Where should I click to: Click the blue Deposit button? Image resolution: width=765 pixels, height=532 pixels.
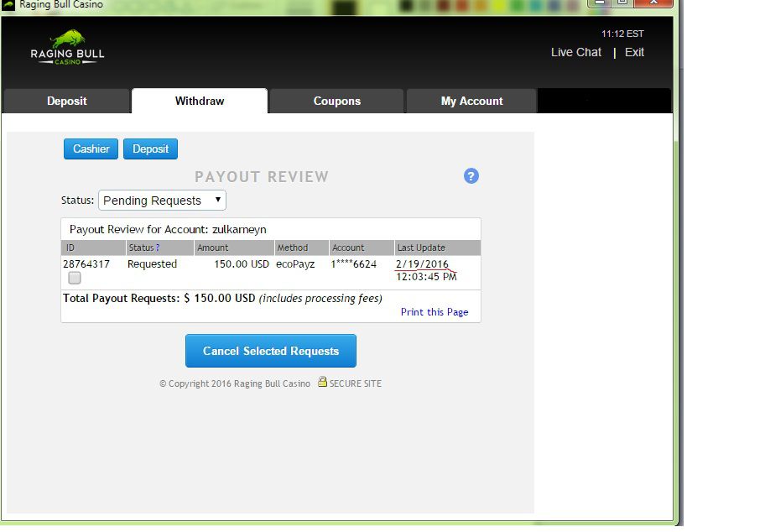coord(150,149)
